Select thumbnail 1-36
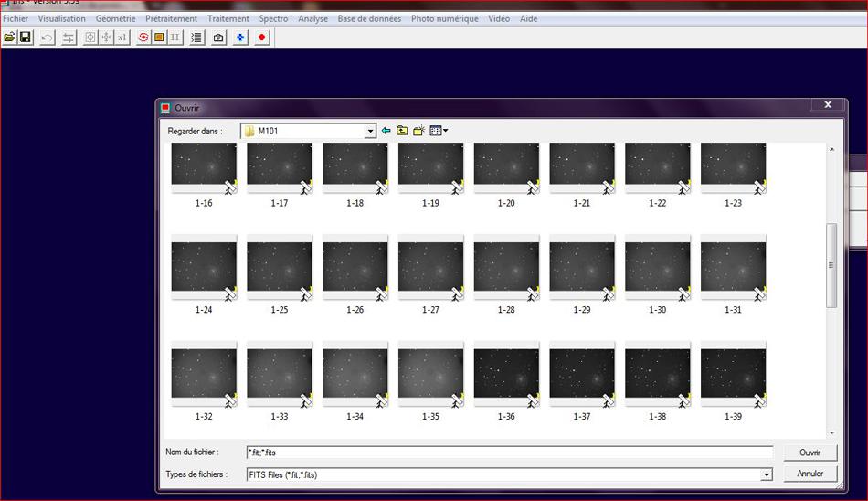 506,374
